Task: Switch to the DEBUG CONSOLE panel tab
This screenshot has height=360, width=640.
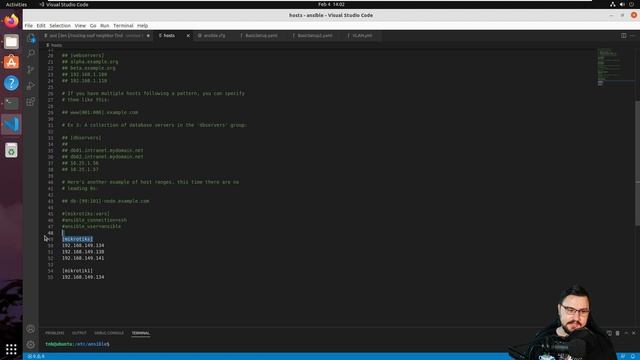Action: point(109,333)
